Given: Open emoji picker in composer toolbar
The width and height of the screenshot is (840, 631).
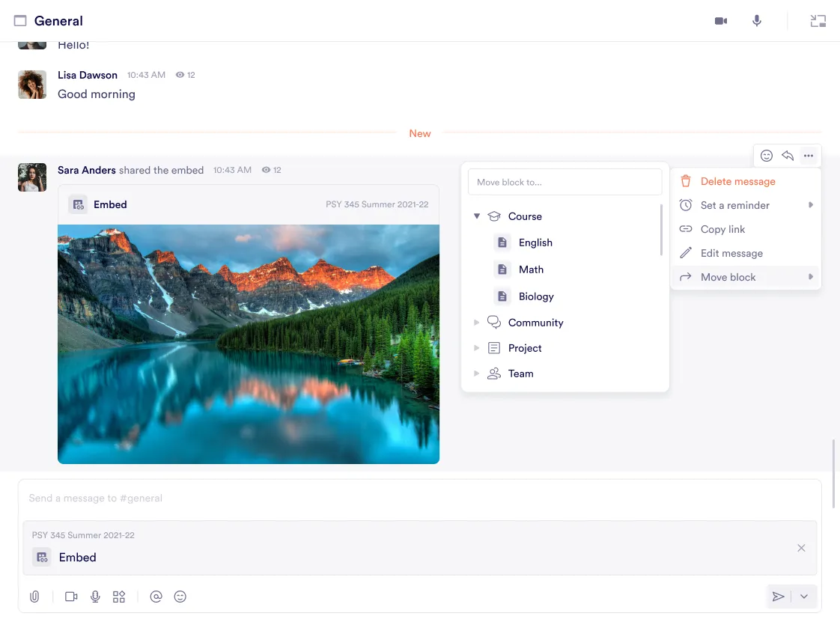Looking at the screenshot, I should 180,597.
